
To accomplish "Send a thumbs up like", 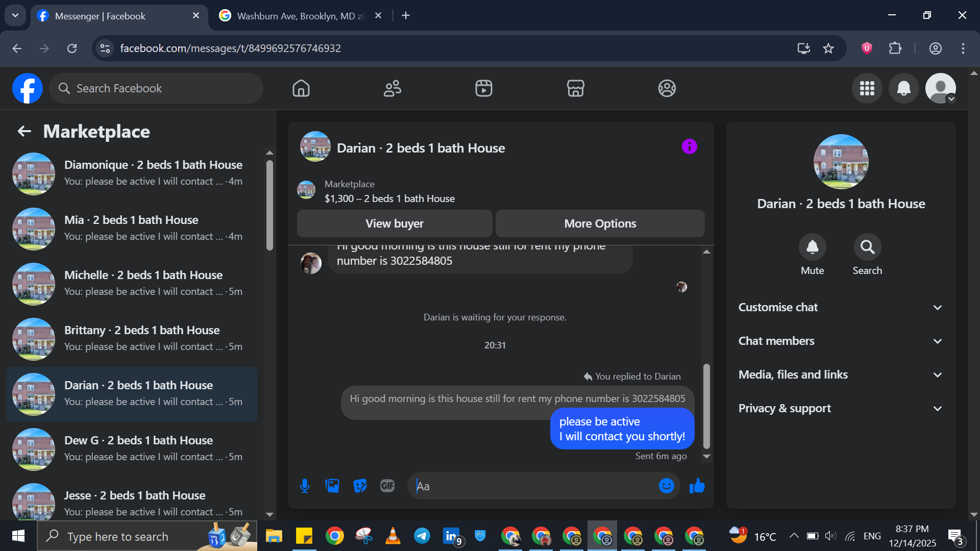I will 697,486.
